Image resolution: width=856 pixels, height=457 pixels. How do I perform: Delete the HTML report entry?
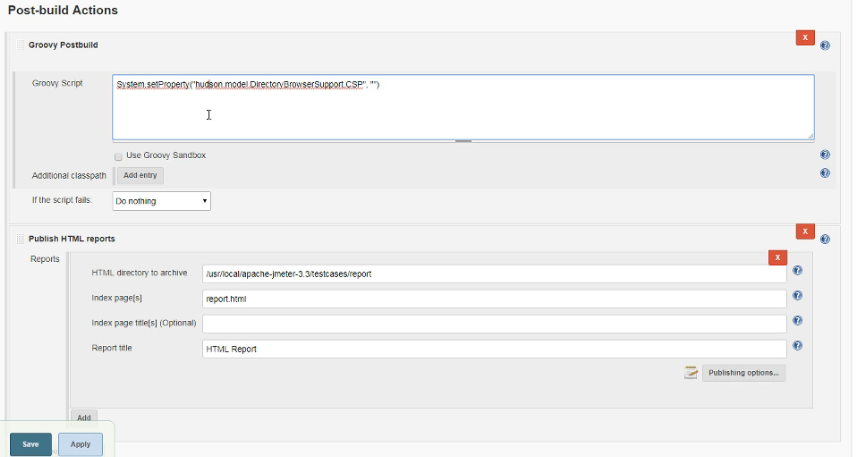777,258
